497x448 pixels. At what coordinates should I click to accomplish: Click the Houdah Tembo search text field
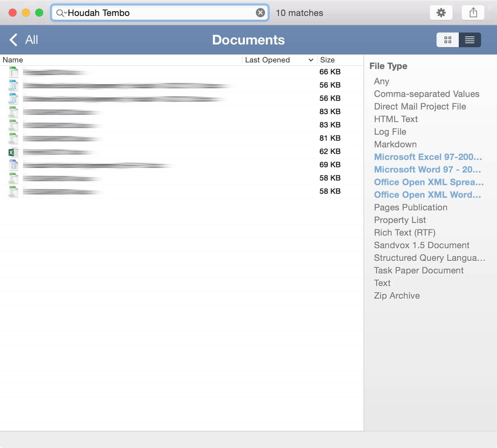point(160,13)
